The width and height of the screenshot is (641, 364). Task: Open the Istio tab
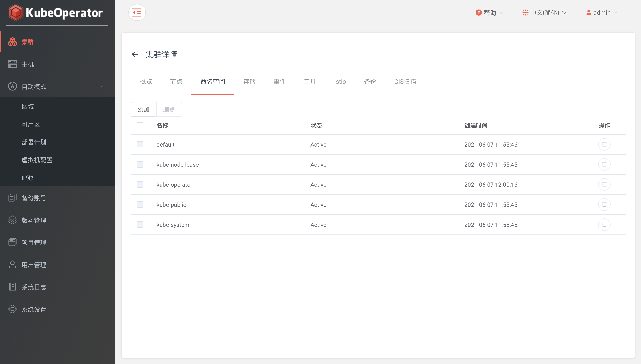[x=340, y=82]
